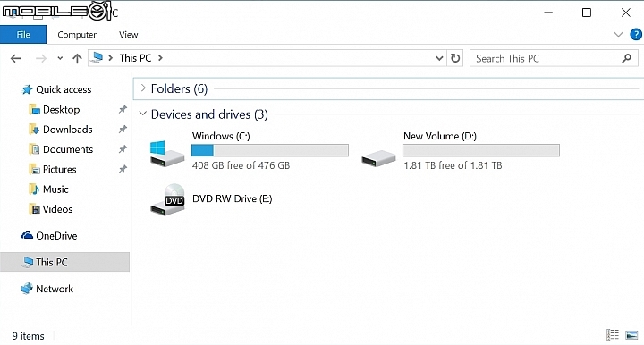Open the File menu
This screenshot has height=345, width=644.
[23, 35]
